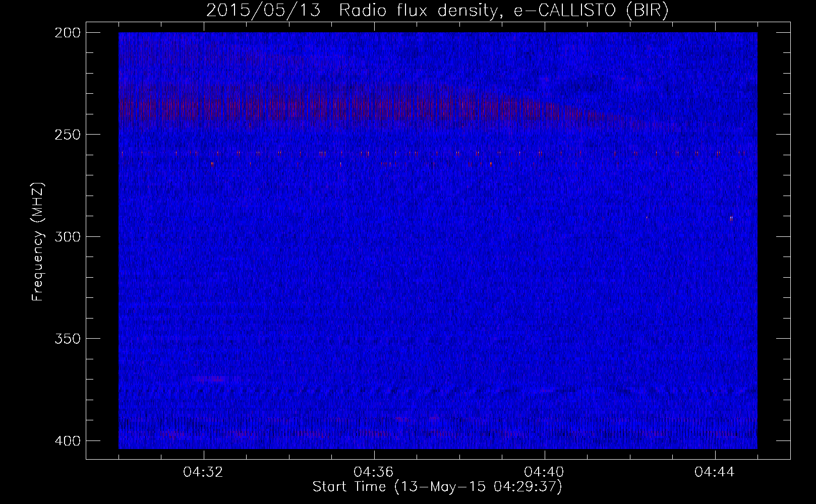The height and width of the screenshot is (504, 816).
Task: Click the 350 frequency tick label
Action: coord(67,339)
